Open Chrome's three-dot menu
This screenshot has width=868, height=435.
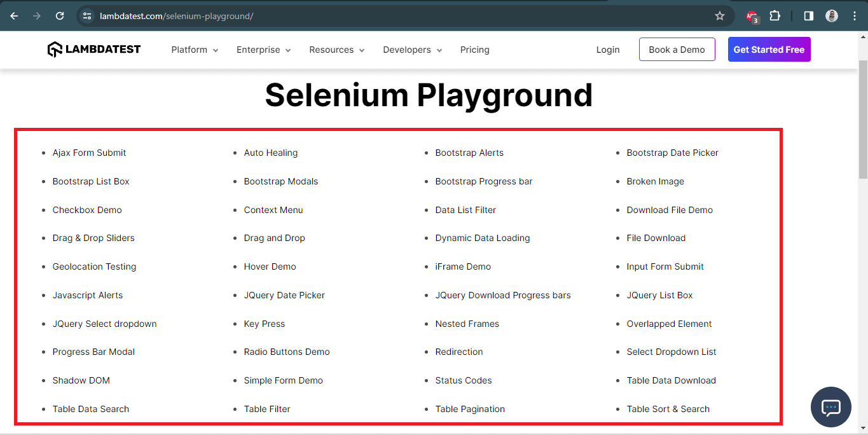coord(854,16)
